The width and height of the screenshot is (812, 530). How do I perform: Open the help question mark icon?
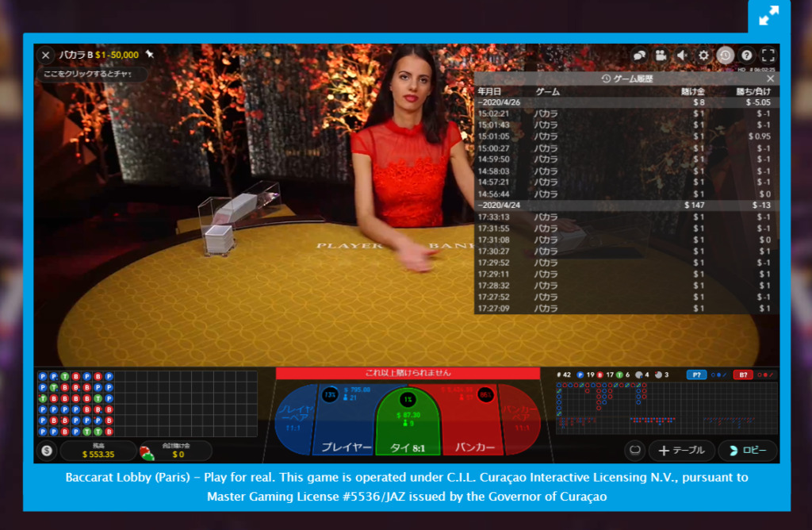point(746,56)
